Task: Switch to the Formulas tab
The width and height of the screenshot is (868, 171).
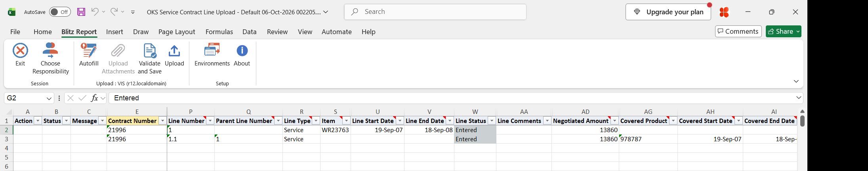Action: pos(219,32)
